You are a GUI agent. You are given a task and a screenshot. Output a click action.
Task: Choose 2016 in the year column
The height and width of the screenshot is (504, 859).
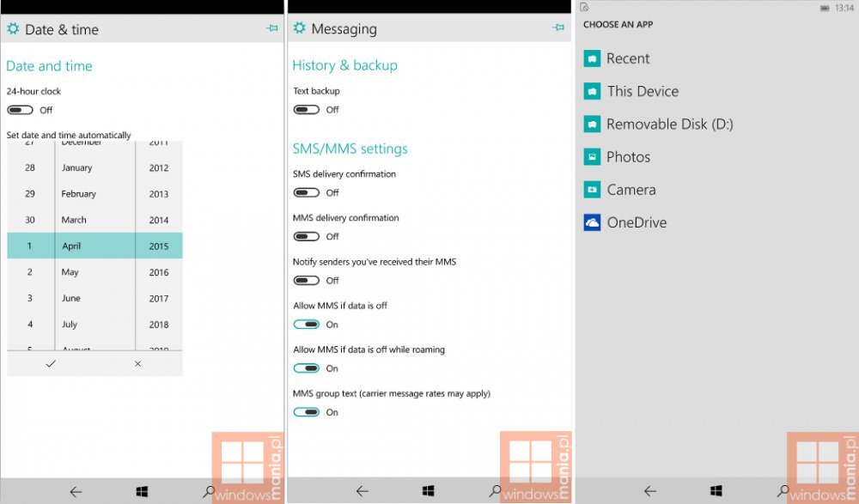coord(159,271)
